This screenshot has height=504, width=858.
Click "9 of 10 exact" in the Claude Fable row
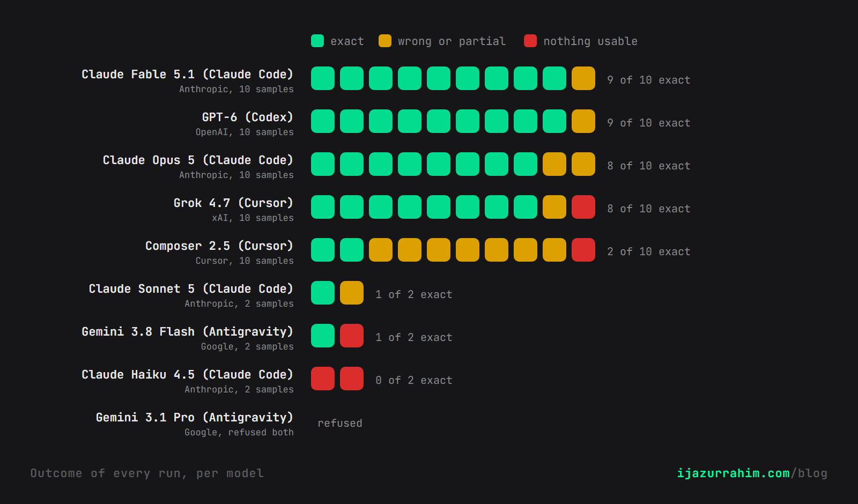(649, 80)
